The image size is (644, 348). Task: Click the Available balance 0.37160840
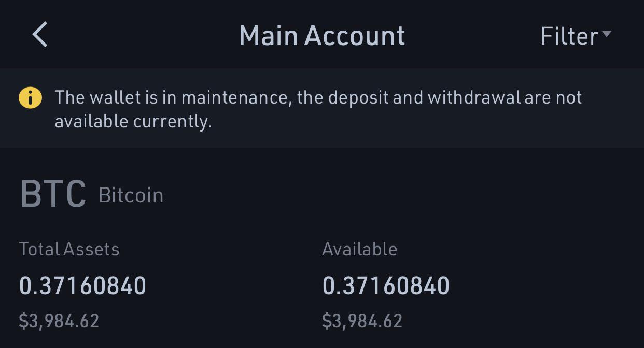386,284
